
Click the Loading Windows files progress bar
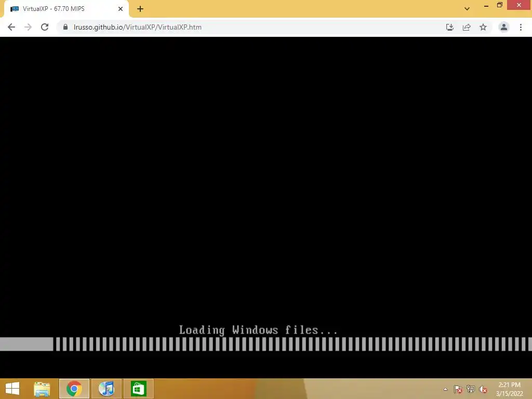pyautogui.click(x=266, y=344)
